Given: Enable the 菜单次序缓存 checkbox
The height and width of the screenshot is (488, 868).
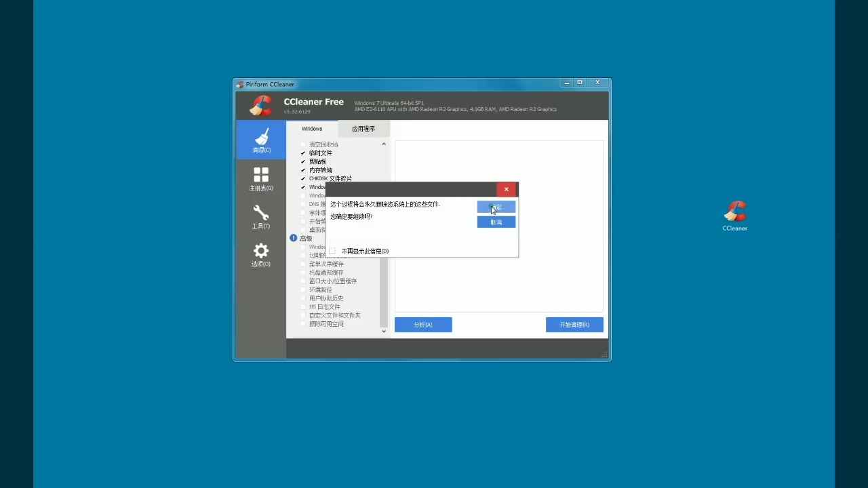Looking at the screenshot, I should click(303, 264).
